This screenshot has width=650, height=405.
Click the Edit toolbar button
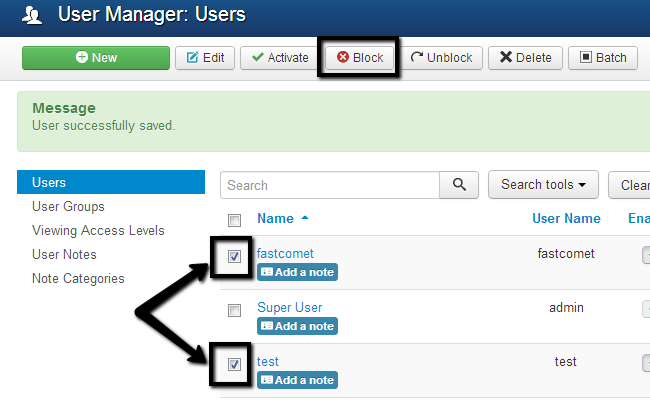[x=205, y=57]
